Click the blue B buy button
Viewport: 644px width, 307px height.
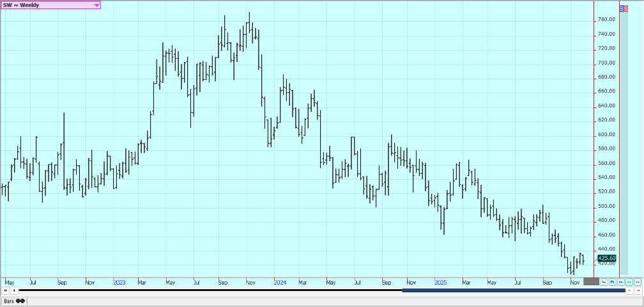tap(622, 8)
